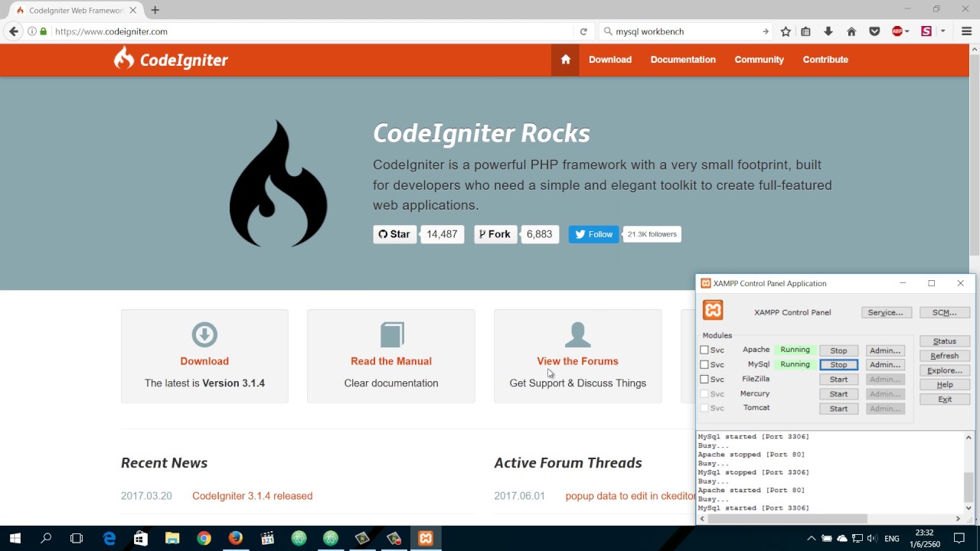This screenshot has width=980, height=551.
Task: Switch to XAMPP icon in taskbar
Action: coord(426,539)
